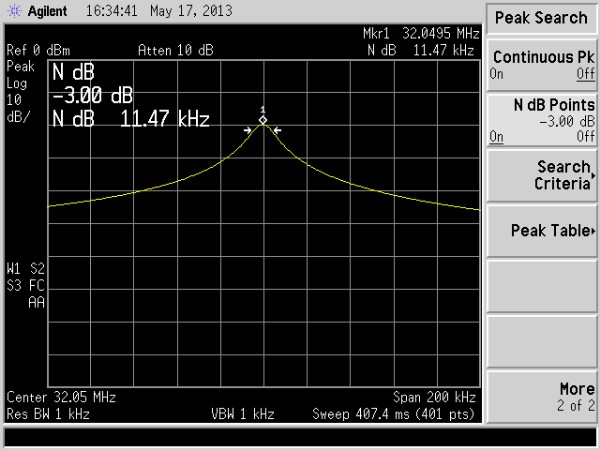
Task: Click the right N dB bandwidth arrow
Action: click(277, 130)
